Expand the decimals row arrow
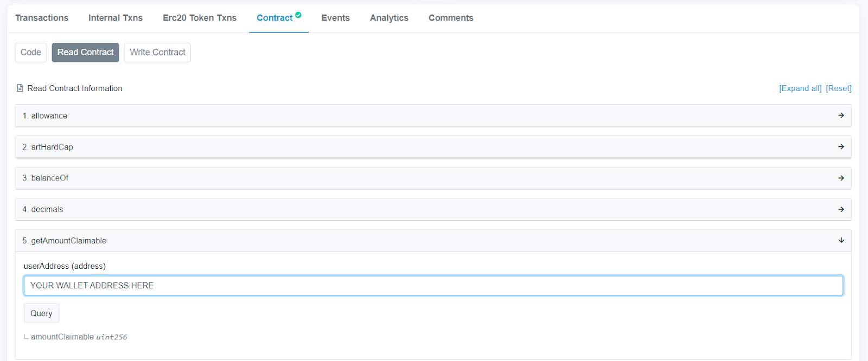The width and height of the screenshot is (868, 361). [x=841, y=209]
